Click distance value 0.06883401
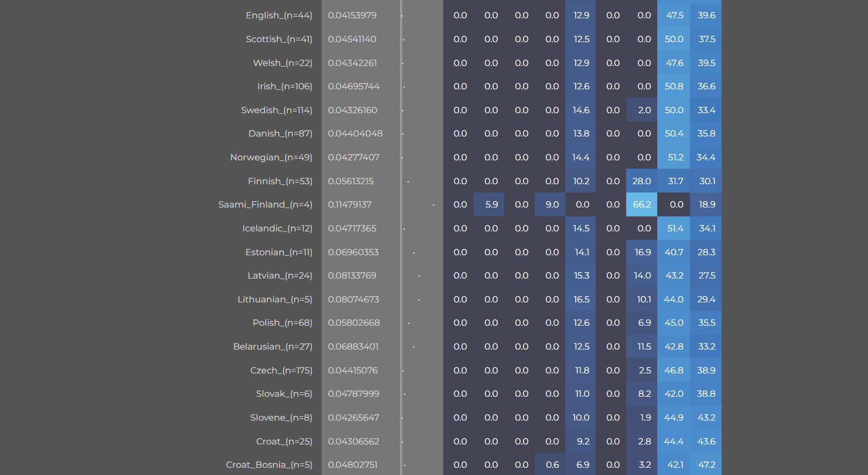Screen dimensions: 868x475 (x=353, y=347)
